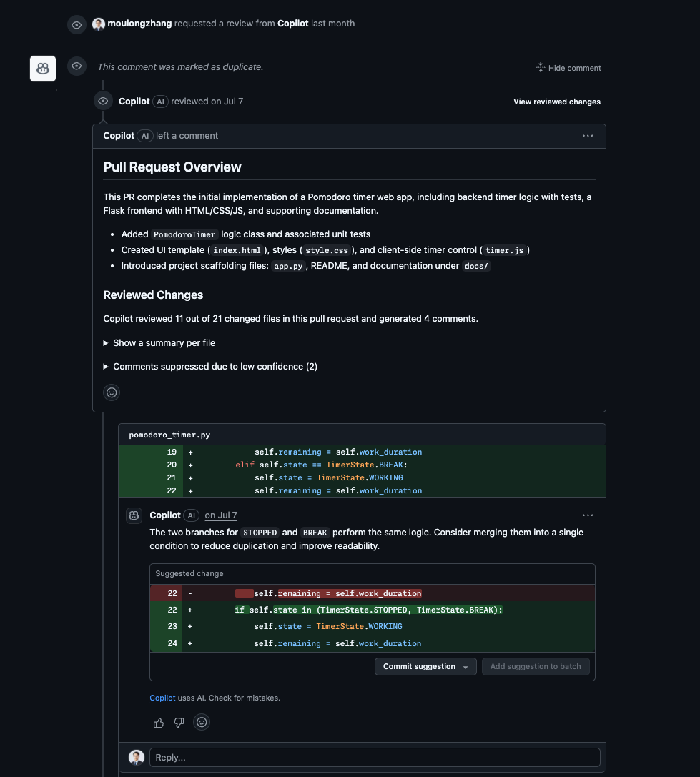Open the three-dot menu on the pomodoro_timer.py comment
This screenshot has width=700, height=777.
588,515
